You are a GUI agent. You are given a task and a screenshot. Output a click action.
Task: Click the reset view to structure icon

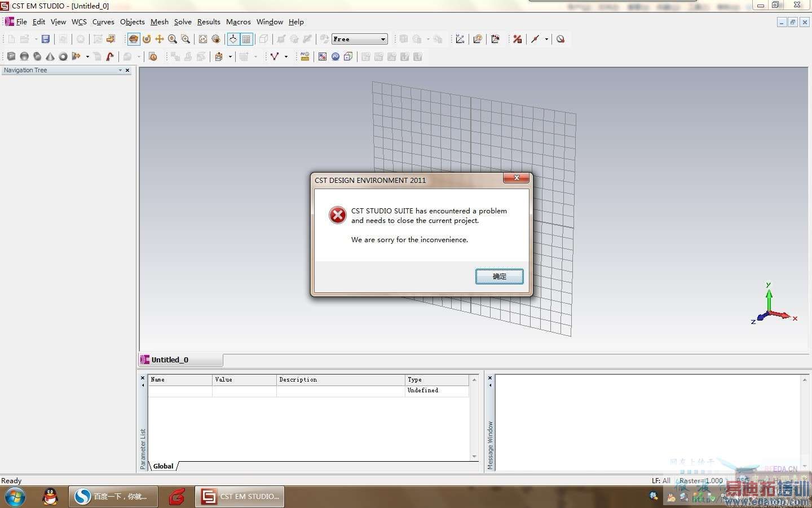pyautogui.click(x=203, y=39)
